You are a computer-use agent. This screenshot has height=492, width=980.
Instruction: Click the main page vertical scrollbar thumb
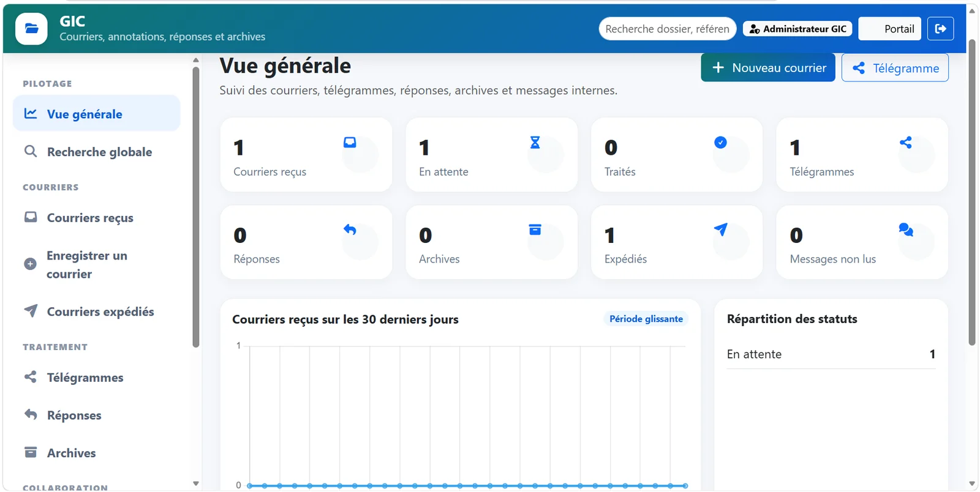pyautogui.click(x=972, y=192)
